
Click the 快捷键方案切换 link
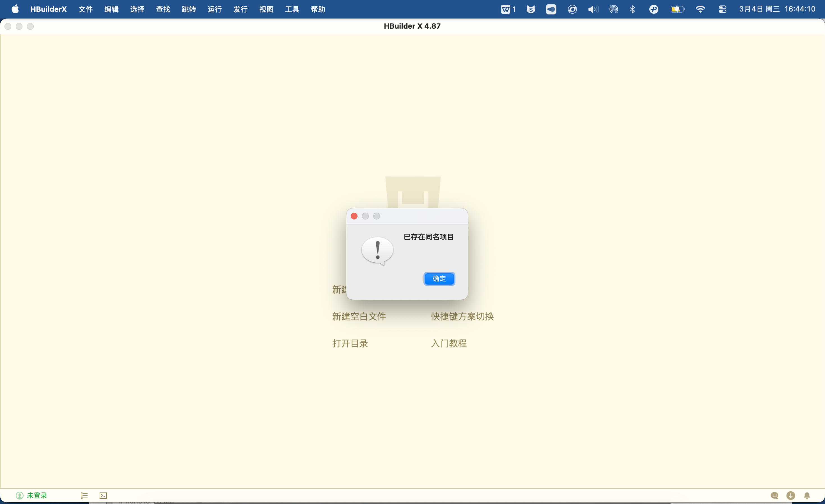coord(462,317)
